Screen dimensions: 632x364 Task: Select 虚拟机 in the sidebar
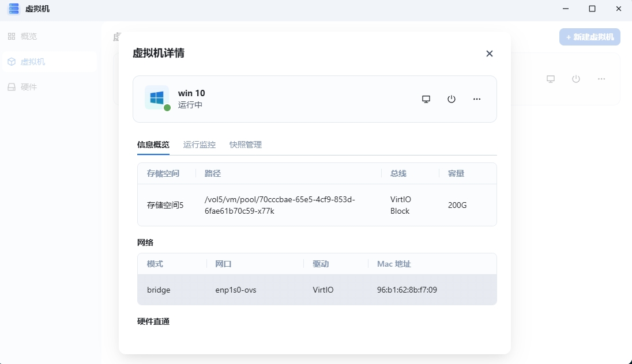33,62
